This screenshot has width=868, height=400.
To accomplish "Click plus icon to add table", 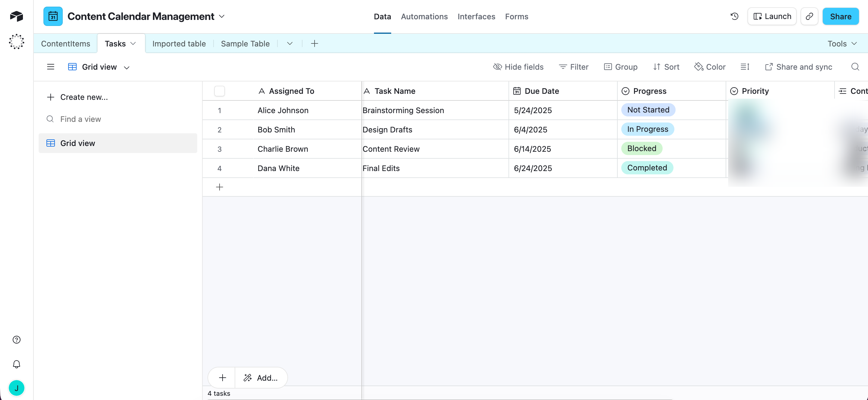I will pyautogui.click(x=314, y=43).
